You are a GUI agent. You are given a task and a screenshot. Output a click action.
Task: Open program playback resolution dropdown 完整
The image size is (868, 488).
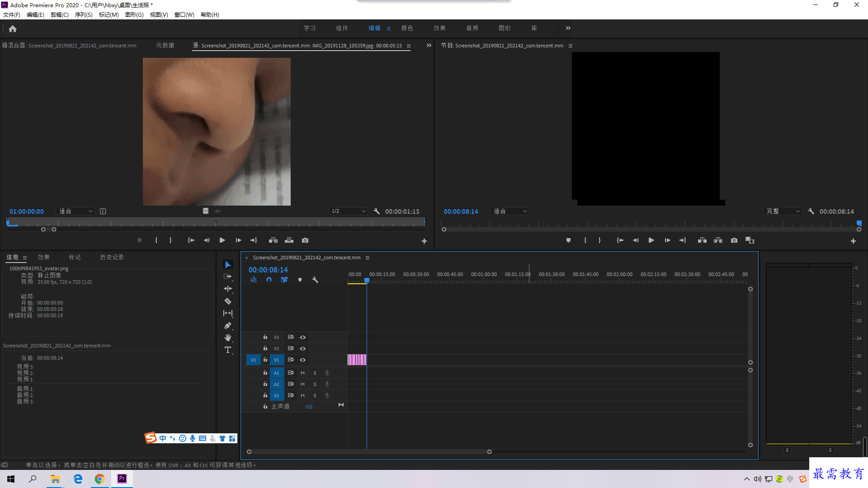(x=783, y=211)
